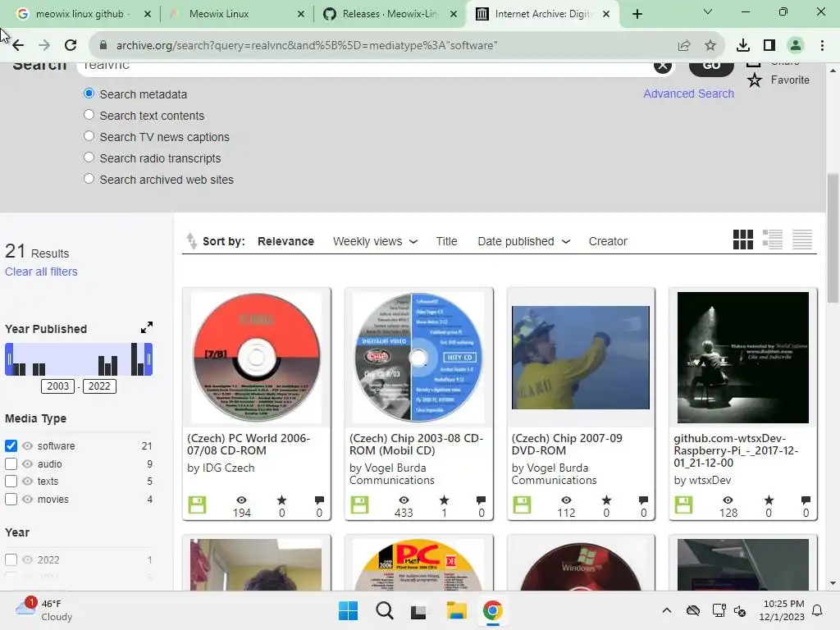Switch to Releases Meowix-Linux tab
Screen dimensions: 840x630
pyautogui.click(x=390, y=14)
